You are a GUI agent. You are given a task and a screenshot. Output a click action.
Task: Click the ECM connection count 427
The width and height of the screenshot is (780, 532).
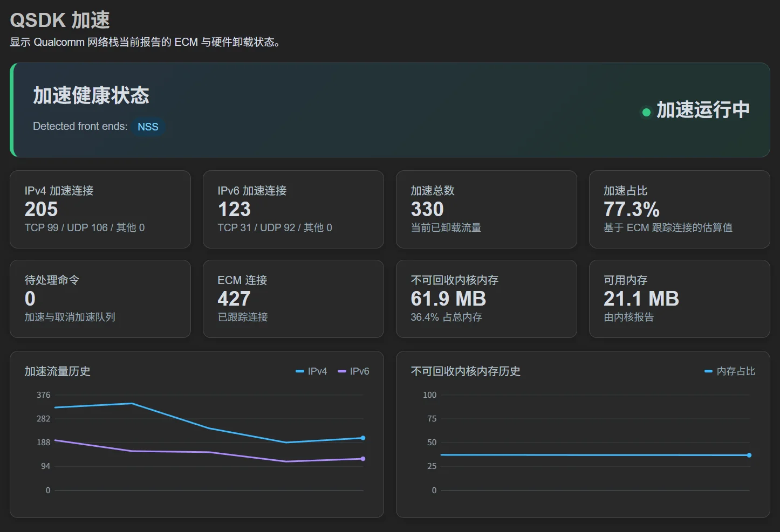tap(234, 299)
